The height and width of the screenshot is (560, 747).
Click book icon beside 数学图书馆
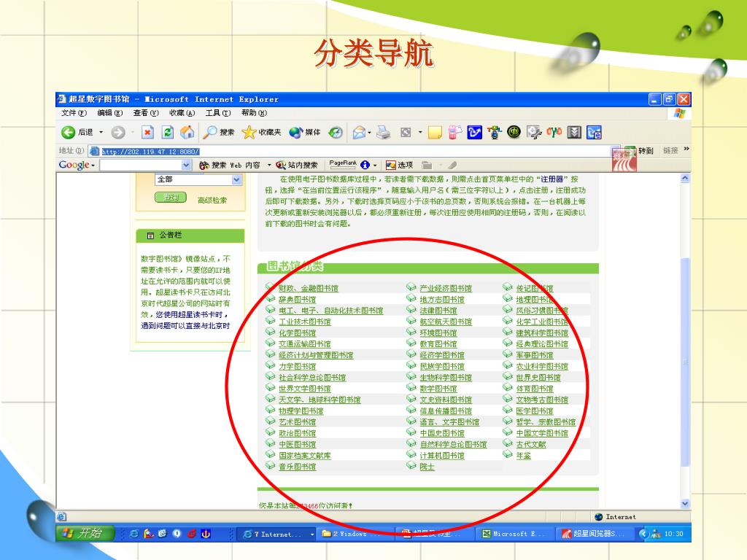click(x=411, y=388)
